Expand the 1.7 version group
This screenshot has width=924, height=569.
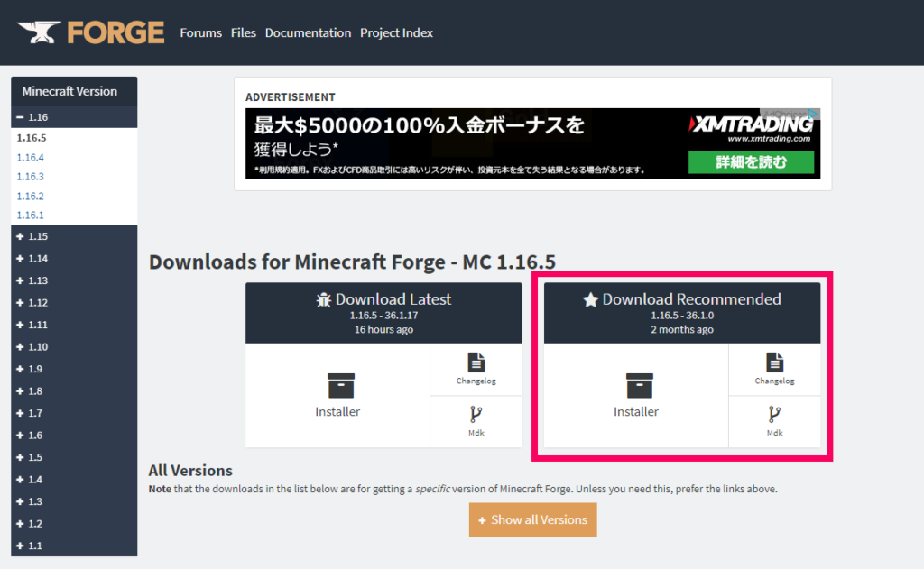point(74,413)
